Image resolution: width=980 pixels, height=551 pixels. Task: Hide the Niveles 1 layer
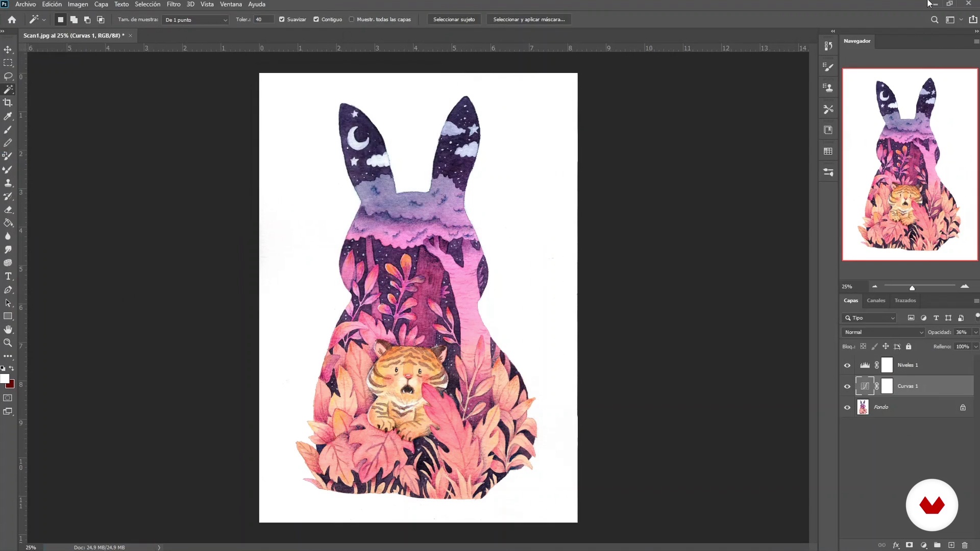[847, 365]
